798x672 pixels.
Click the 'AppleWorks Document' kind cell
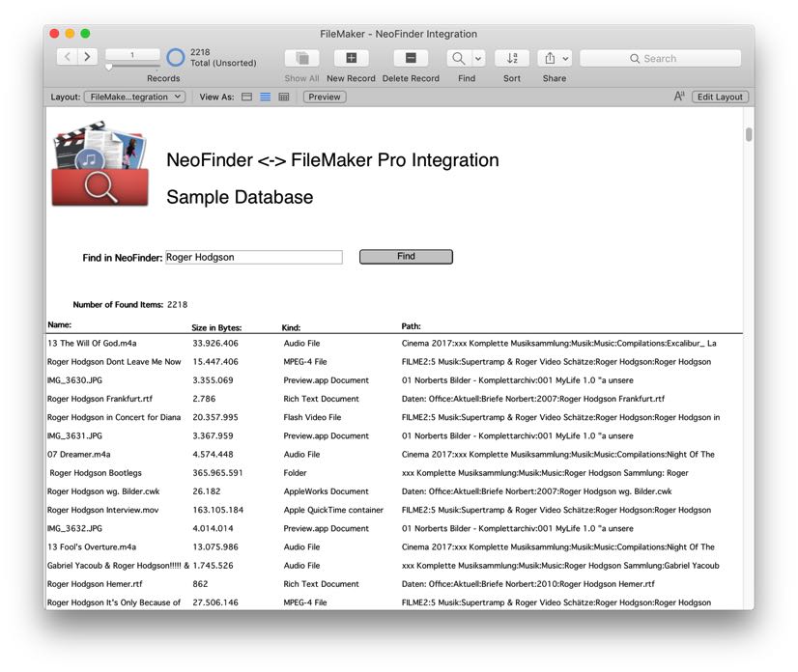click(x=326, y=491)
